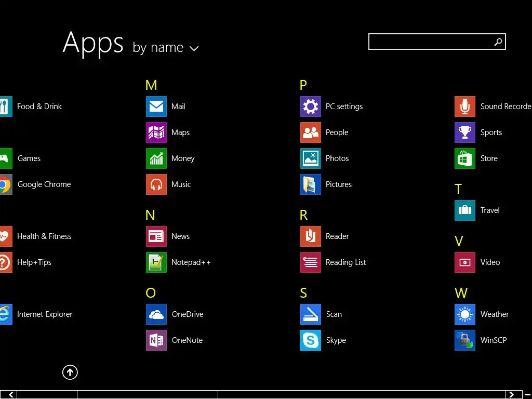Viewport: 532px width, 399px height.
Task: Click the 'Food & Drink' label
Action: click(39, 107)
